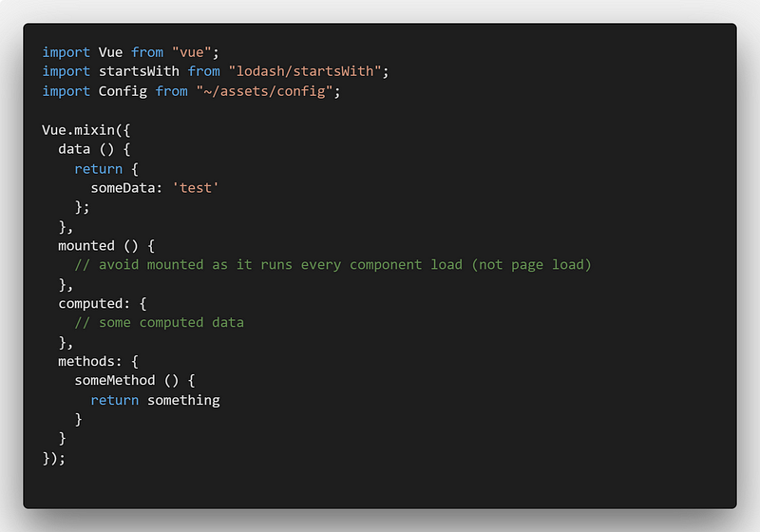Click the Config import identifier

[123, 91]
